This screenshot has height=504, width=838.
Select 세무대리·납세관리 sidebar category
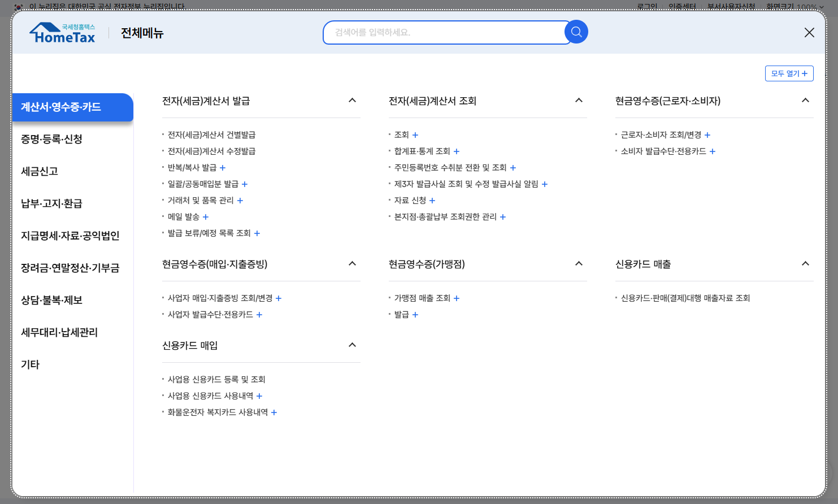59,332
